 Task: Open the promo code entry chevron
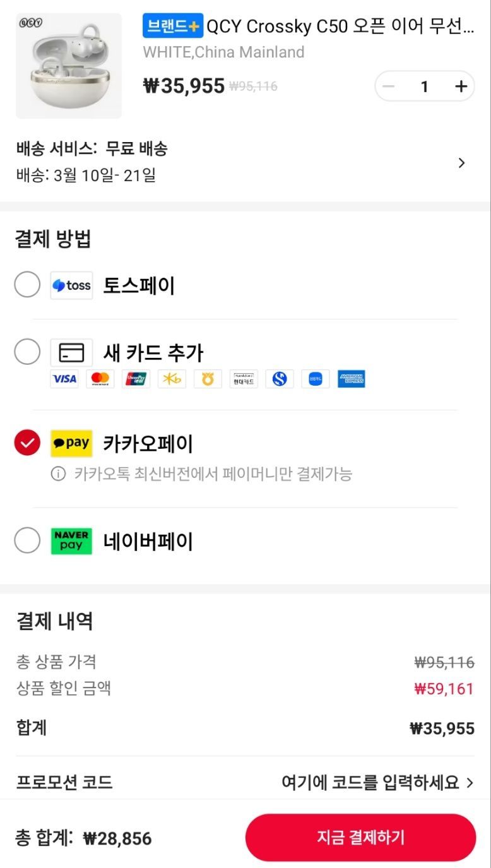[x=470, y=783]
